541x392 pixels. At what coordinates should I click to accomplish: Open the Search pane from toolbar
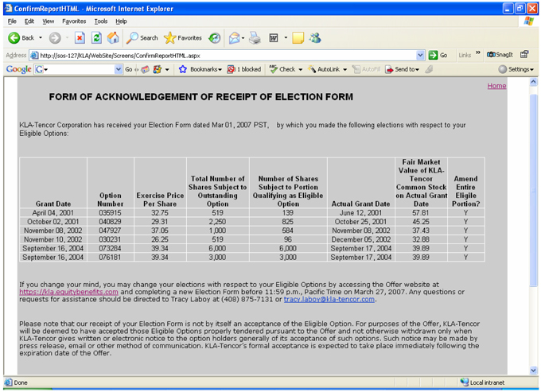coord(143,37)
